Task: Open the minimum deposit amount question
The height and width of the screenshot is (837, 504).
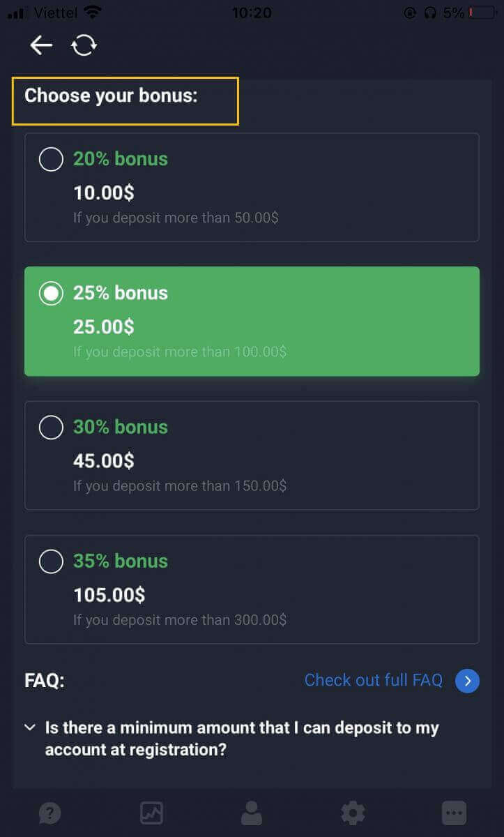Action: [242, 739]
